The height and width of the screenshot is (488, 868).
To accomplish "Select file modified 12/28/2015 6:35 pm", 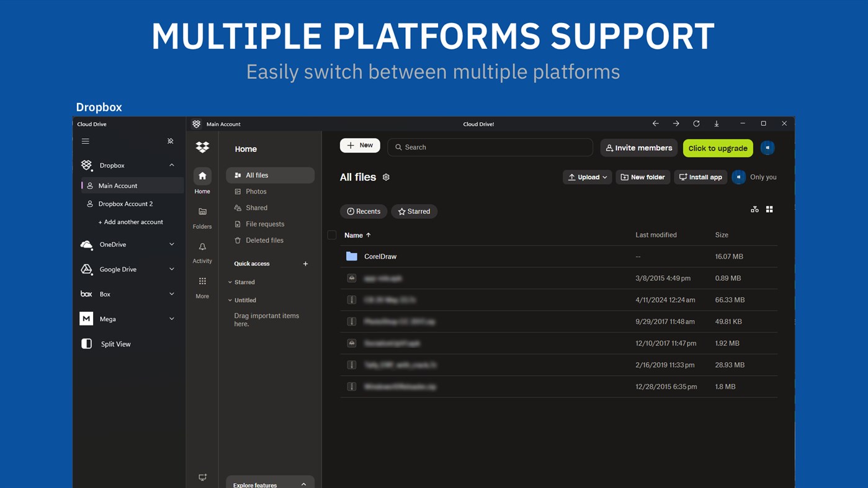I will (x=558, y=386).
